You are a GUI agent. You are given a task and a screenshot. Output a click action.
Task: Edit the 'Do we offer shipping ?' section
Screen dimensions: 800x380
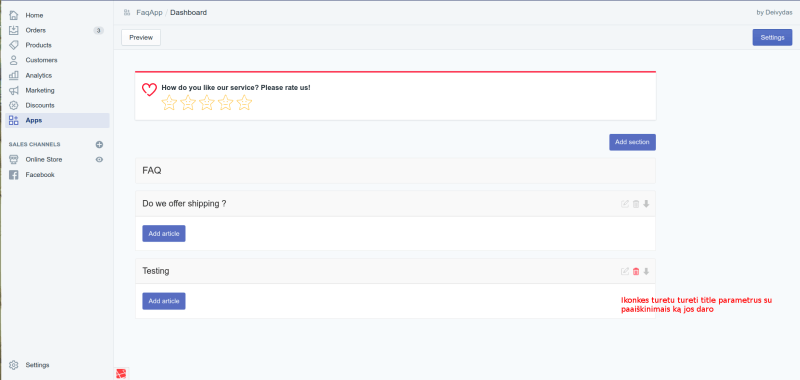624,204
